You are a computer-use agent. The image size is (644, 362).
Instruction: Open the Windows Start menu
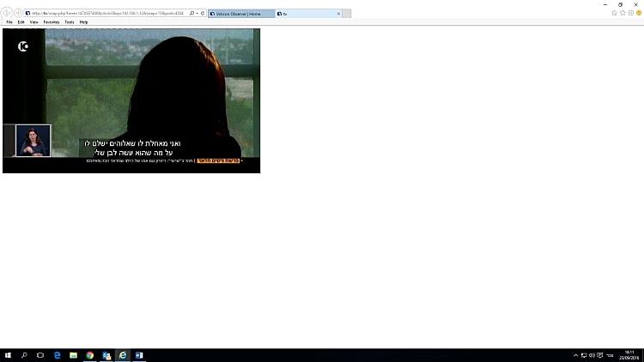click(x=8, y=355)
